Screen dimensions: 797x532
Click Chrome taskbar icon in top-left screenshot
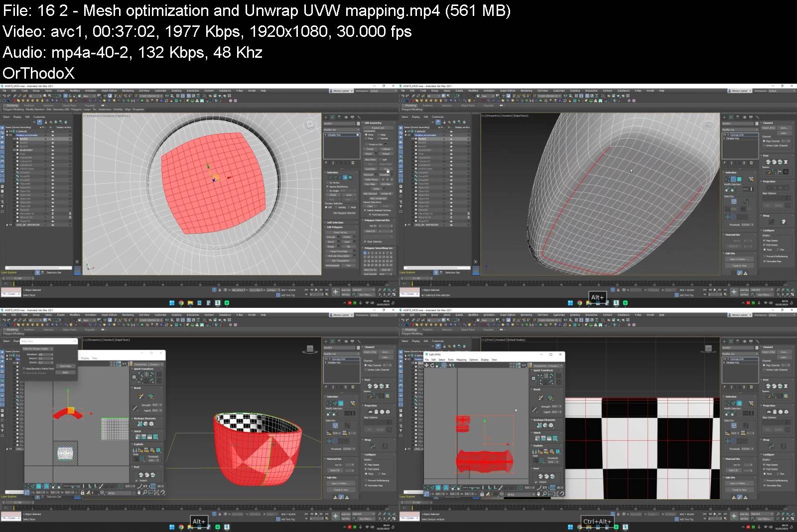coord(181,303)
